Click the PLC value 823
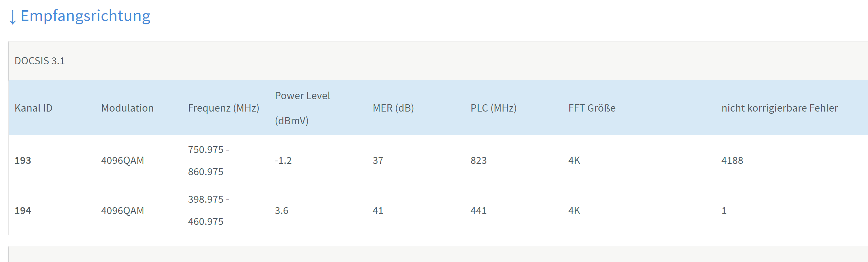 point(478,160)
